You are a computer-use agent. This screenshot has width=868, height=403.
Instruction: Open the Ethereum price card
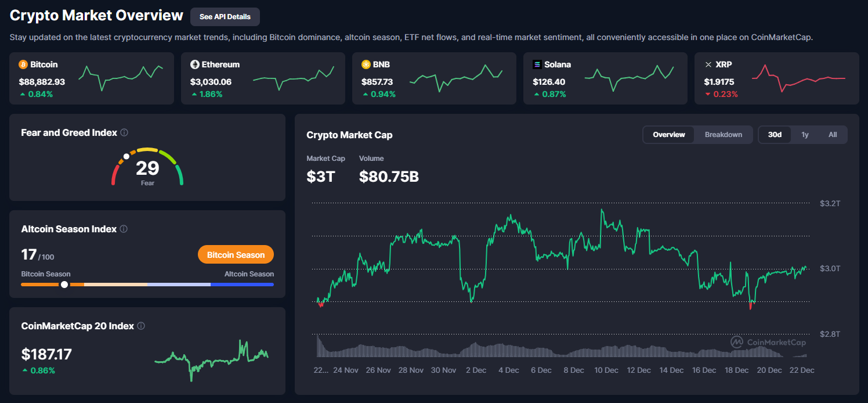coord(263,78)
